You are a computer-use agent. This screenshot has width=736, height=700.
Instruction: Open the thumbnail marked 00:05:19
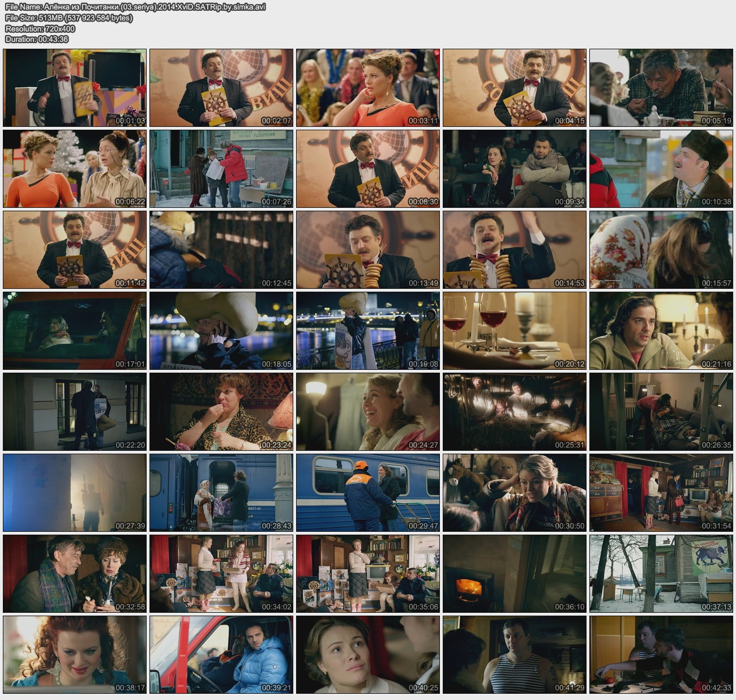pyautogui.click(x=661, y=88)
